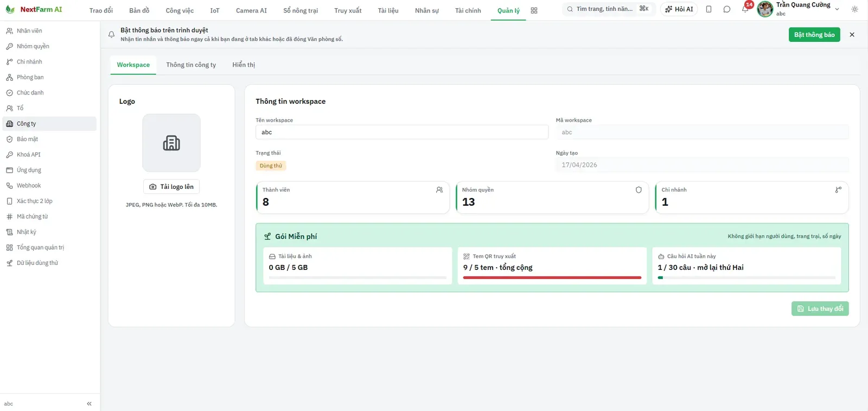868x411 pixels.
Task: Open Webhook in the sidebar
Action: pos(49,186)
